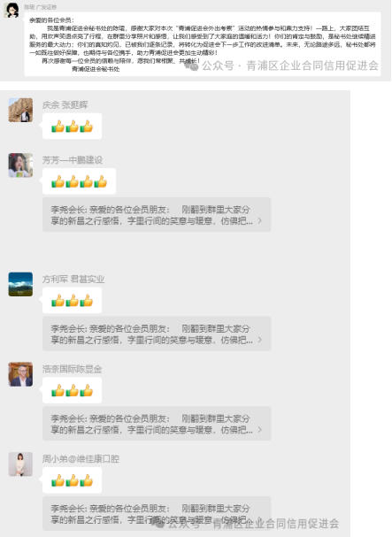The height and width of the screenshot is (537, 392).
Task: Open 浩奈国际陈显金's avatar portrait
Action: pos(20,374)
